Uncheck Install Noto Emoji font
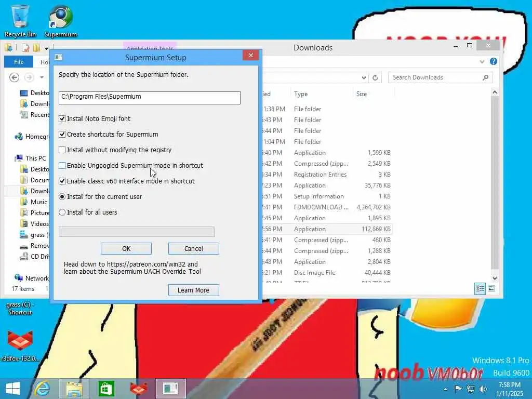Viewport: 532px width, 399px height. (x=62, y=119)
